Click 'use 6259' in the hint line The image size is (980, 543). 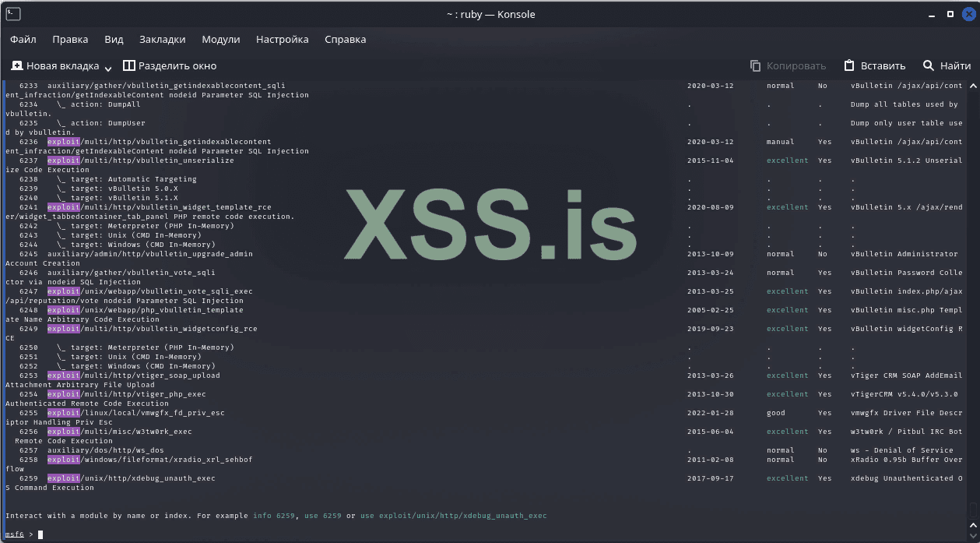pos(323,516)
